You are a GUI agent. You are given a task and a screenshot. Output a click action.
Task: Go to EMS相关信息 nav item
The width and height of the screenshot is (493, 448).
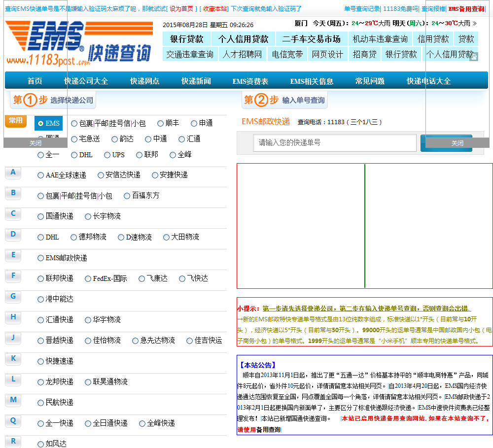312,81
